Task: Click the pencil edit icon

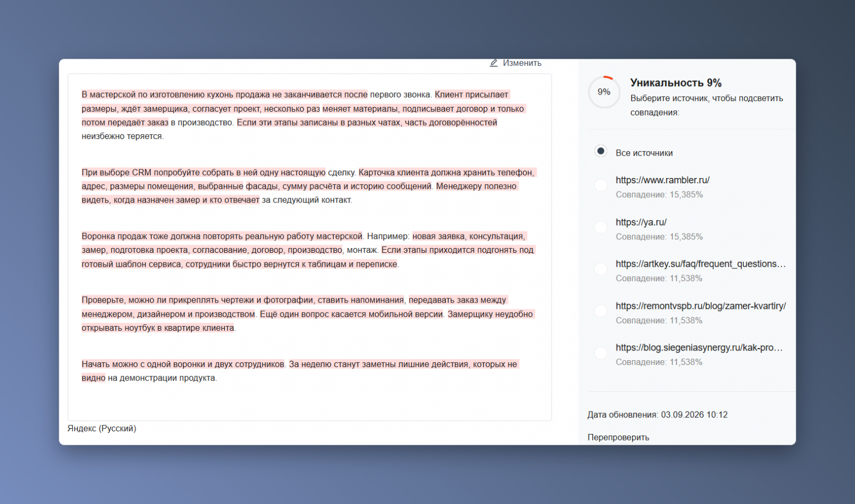Action: pos(494,63)
